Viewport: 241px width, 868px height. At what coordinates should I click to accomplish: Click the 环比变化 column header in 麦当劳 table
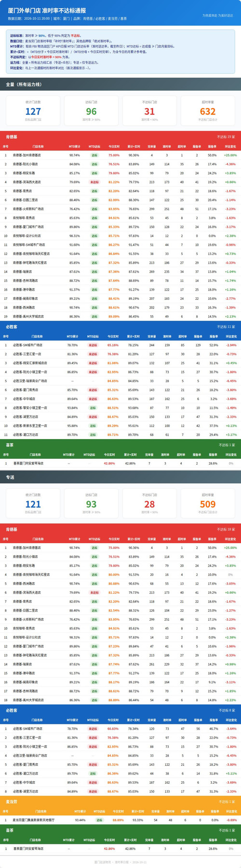pyautogui.click(x=231, y=812)
